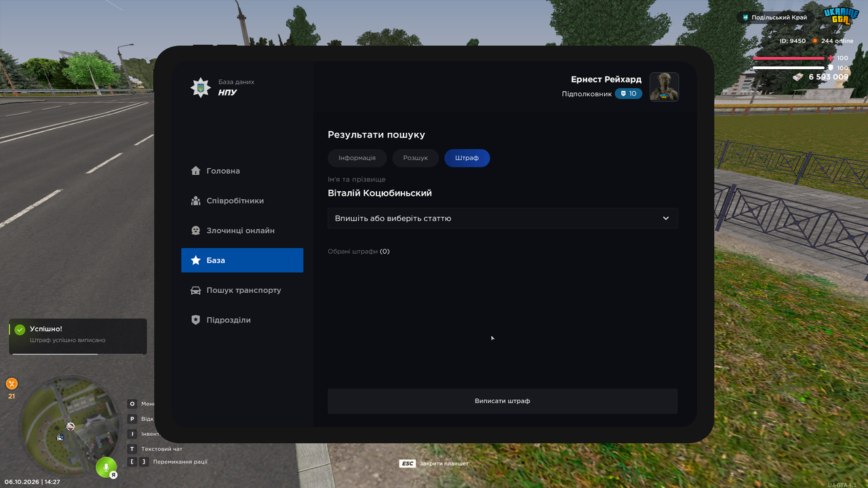The height and width of the screenshot is (488, 868).
Task: Click the orange online players dot icon
Action: click(815, 41)
